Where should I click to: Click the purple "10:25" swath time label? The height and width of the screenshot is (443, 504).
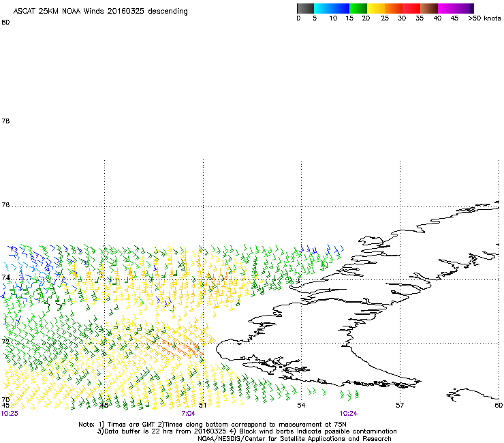point(10,414)
